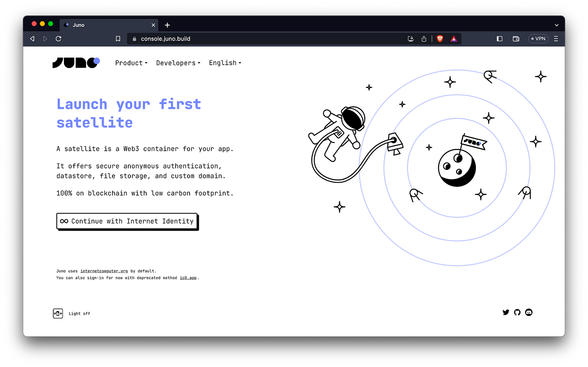Toggle the VPN button

click(538, 39)
